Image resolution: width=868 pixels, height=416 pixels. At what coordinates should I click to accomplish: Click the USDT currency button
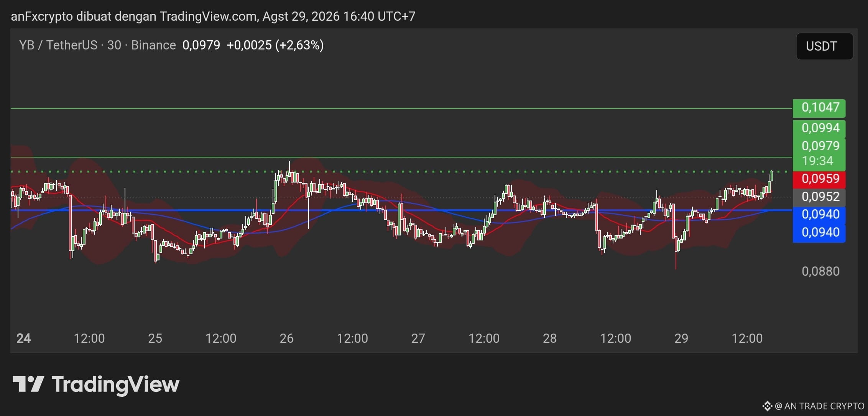coord(824,46)
